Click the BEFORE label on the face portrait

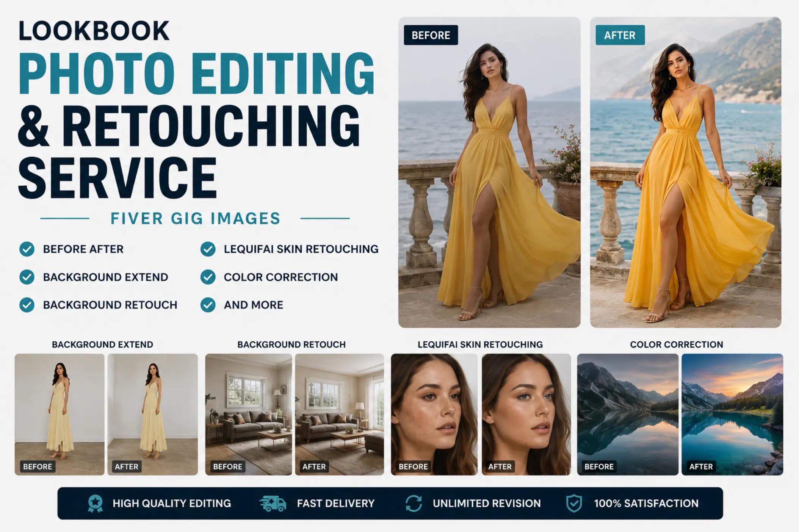[x=413, y=466]
